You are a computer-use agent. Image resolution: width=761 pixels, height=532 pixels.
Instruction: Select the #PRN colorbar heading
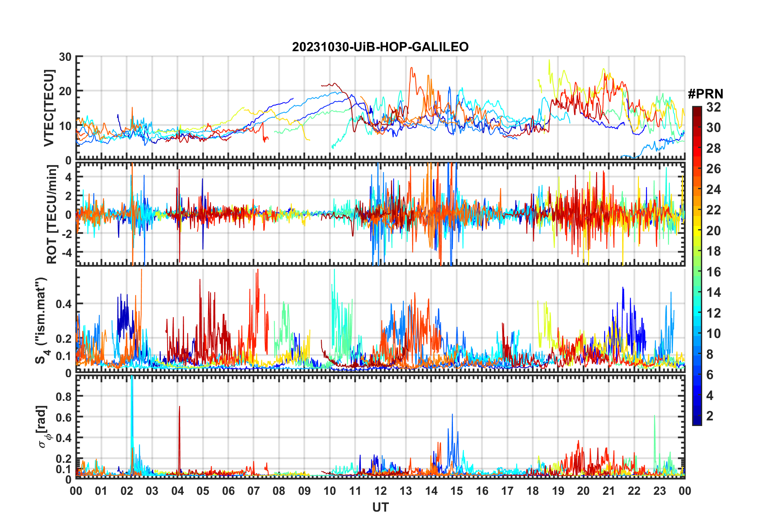705,94
